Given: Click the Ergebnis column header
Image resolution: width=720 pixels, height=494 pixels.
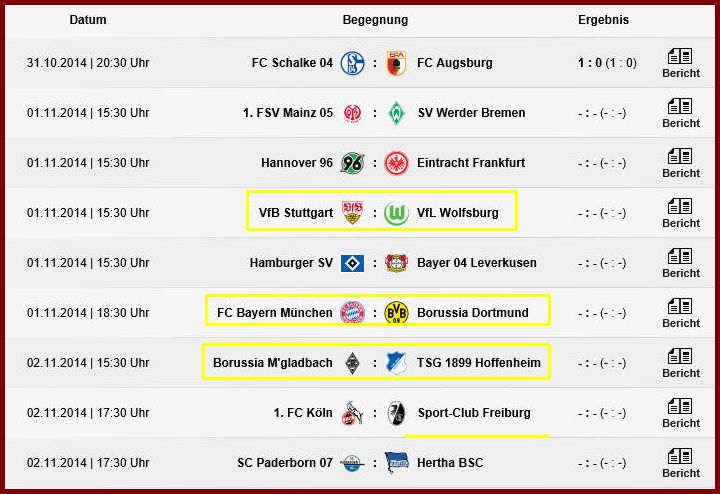Looking at the screenshot, I should point(603,20).
